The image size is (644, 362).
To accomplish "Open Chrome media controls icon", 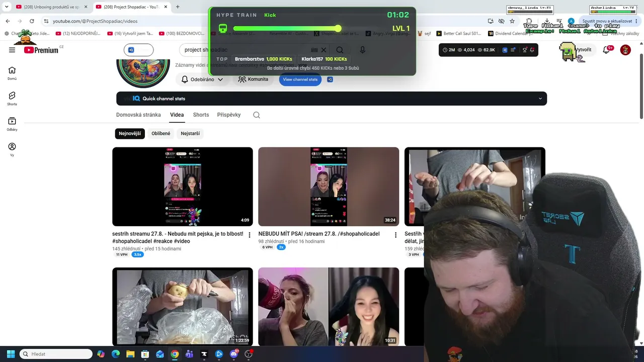I will click(x=559, y=21).
